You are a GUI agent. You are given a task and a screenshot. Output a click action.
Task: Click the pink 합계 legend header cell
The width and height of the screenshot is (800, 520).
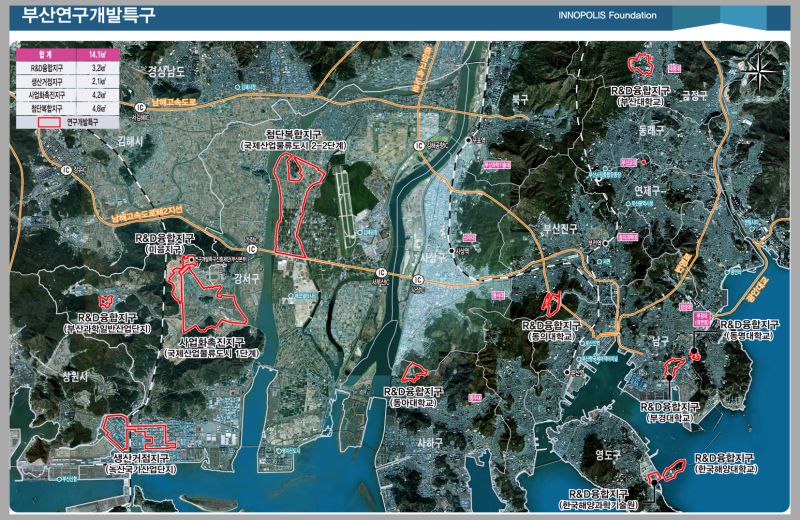pos(46,55)
